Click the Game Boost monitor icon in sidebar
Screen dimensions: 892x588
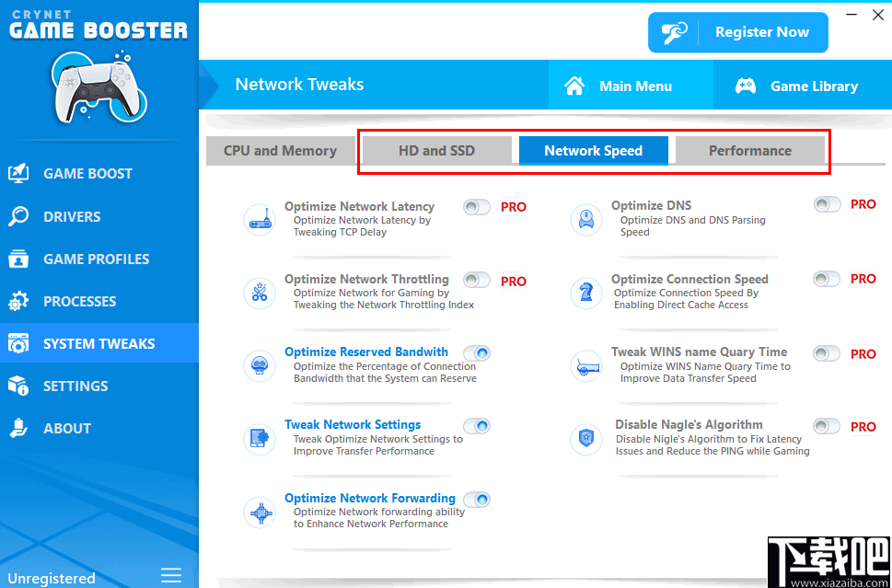[x=18, y=173]
